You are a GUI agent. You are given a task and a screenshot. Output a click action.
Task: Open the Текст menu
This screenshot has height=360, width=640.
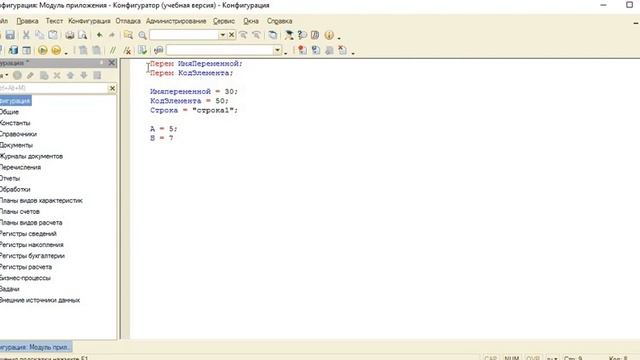pos(54,21)
